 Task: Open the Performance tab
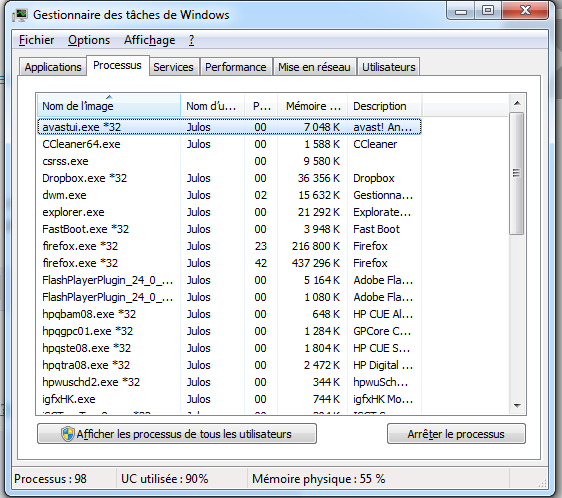point(235,67)
